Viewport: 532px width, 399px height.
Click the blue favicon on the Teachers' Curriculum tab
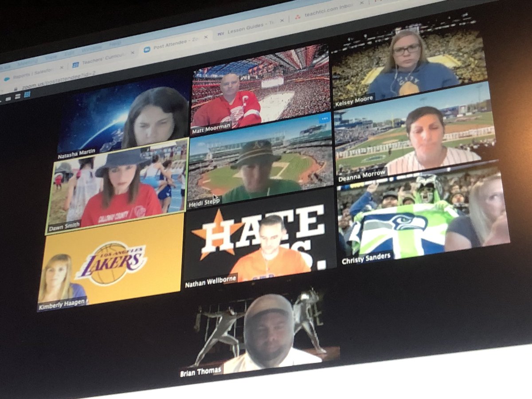point(75,64)
